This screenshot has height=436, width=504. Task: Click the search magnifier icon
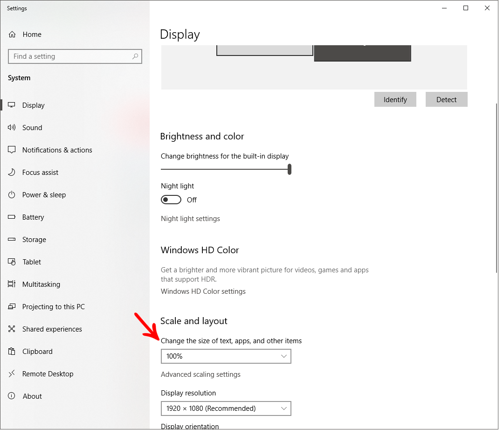coord(135,56)
